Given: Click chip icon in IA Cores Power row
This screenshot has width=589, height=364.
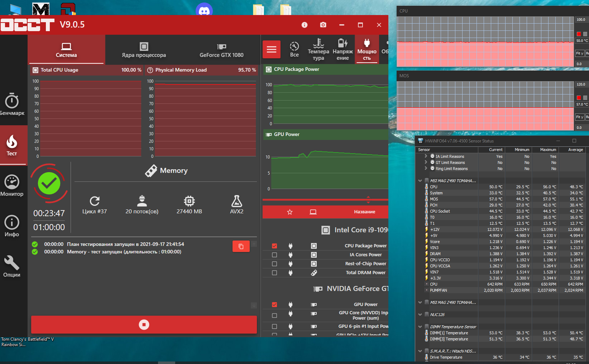Looking at the screenshot, I should tap(314, 255).
